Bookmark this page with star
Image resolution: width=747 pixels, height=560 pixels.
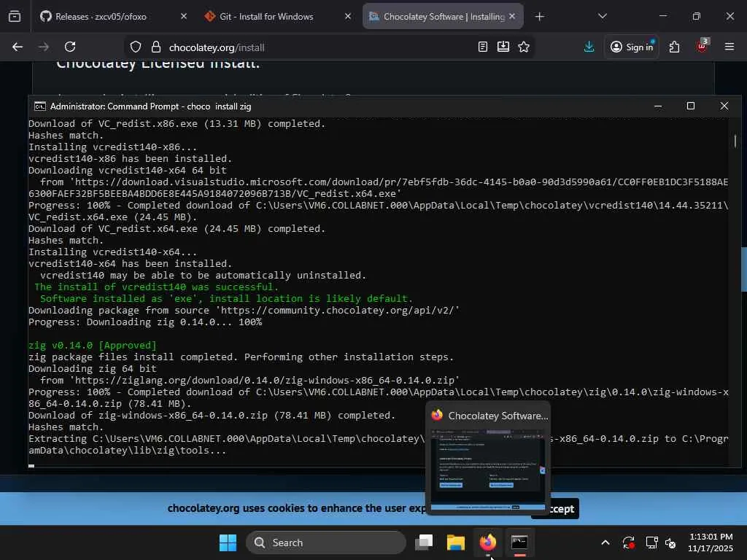(524, 47)
